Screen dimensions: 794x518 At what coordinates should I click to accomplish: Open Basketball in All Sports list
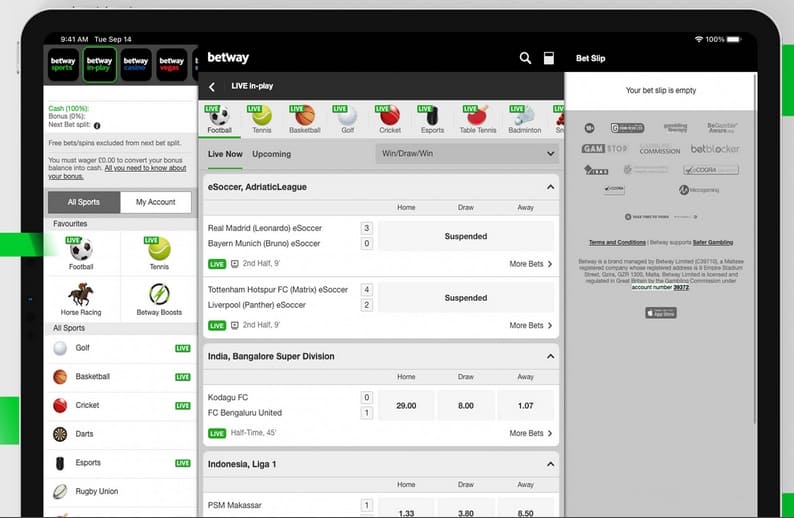coord(121,377)
